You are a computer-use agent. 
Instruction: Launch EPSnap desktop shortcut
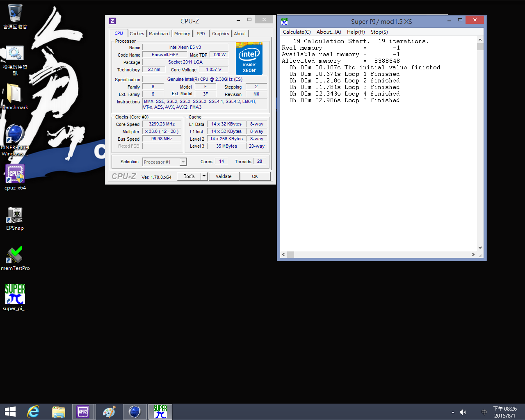[15, 218]
